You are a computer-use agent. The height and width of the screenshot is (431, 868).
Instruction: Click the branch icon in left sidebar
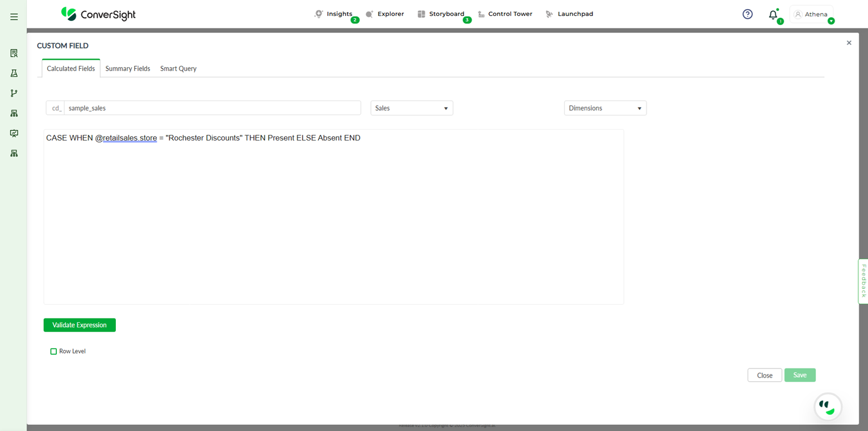[14, 93]
